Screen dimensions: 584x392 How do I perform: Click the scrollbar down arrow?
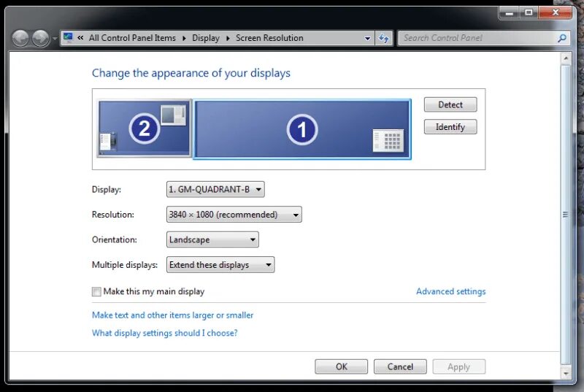pos(565,373)
